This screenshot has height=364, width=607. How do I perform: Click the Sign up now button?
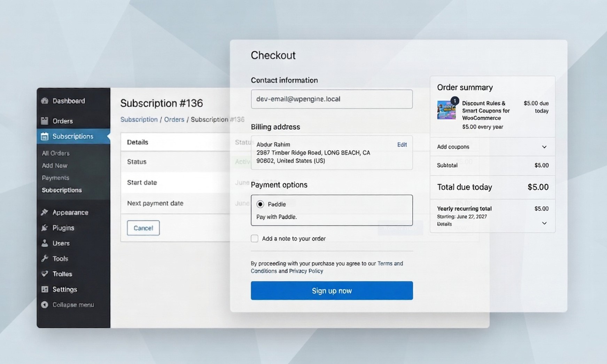332,291
